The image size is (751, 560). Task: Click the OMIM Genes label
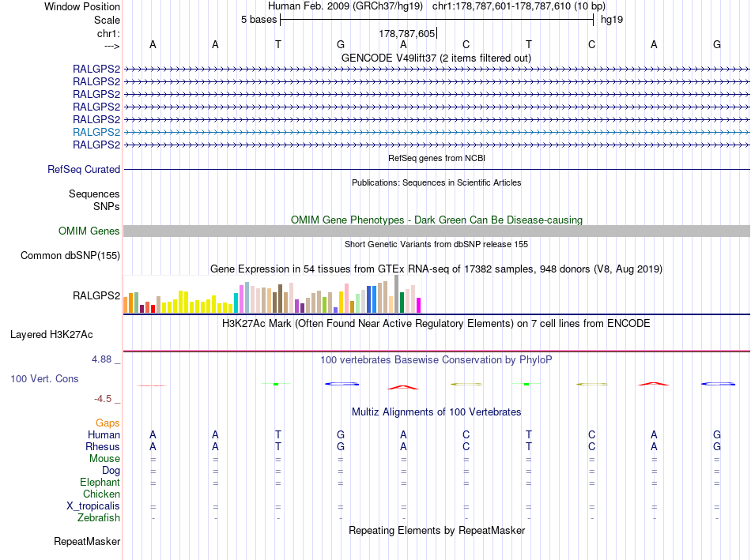click(x=89, y=231)
